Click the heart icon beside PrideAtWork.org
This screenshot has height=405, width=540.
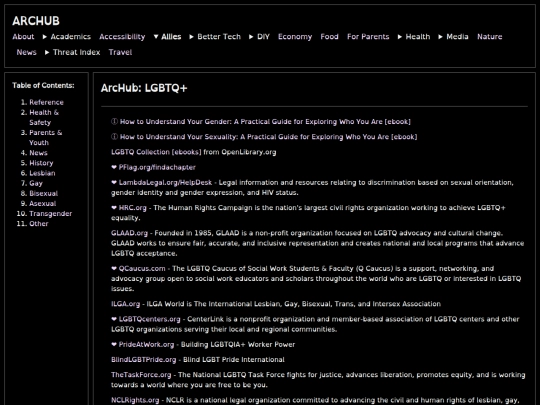pyautogui.click(x=114, y=345)
